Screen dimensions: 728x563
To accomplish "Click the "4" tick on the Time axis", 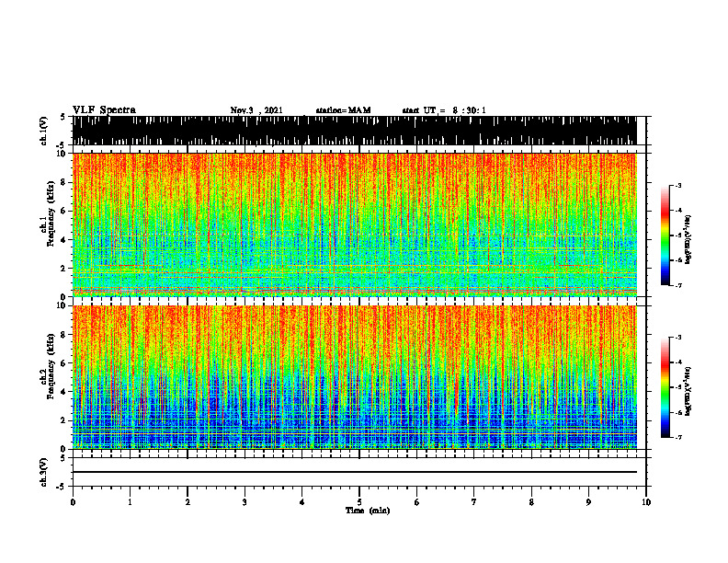I will pos(302,502).
